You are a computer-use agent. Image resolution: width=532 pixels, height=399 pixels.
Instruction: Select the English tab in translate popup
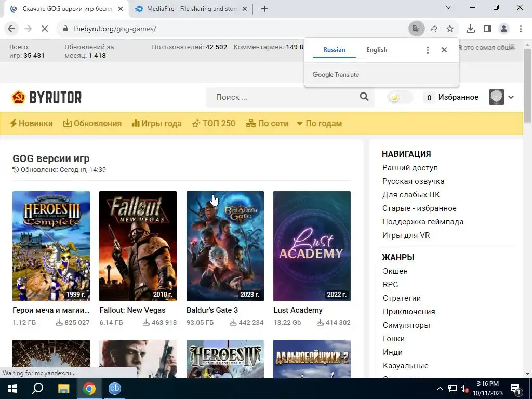(377, 50)
